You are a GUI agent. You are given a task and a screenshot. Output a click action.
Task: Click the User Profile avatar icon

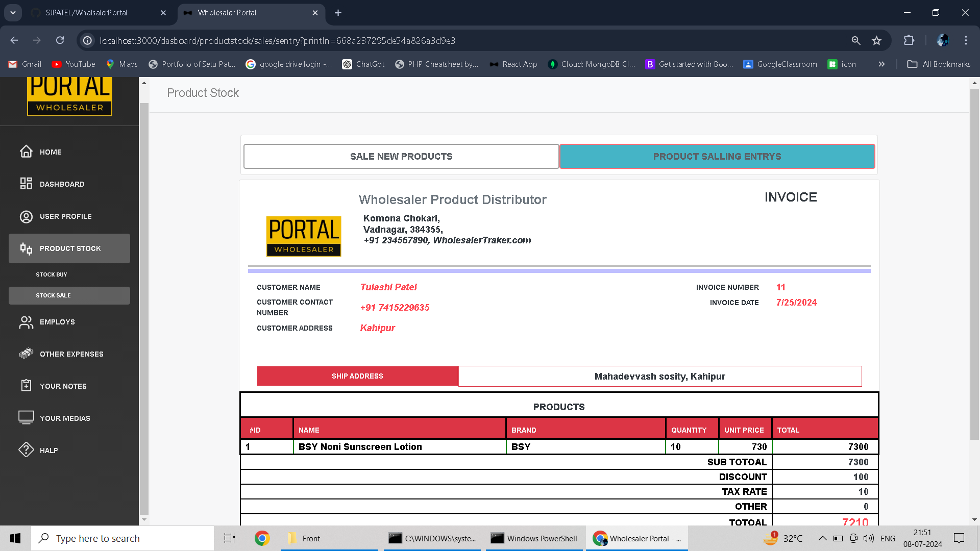26,216
